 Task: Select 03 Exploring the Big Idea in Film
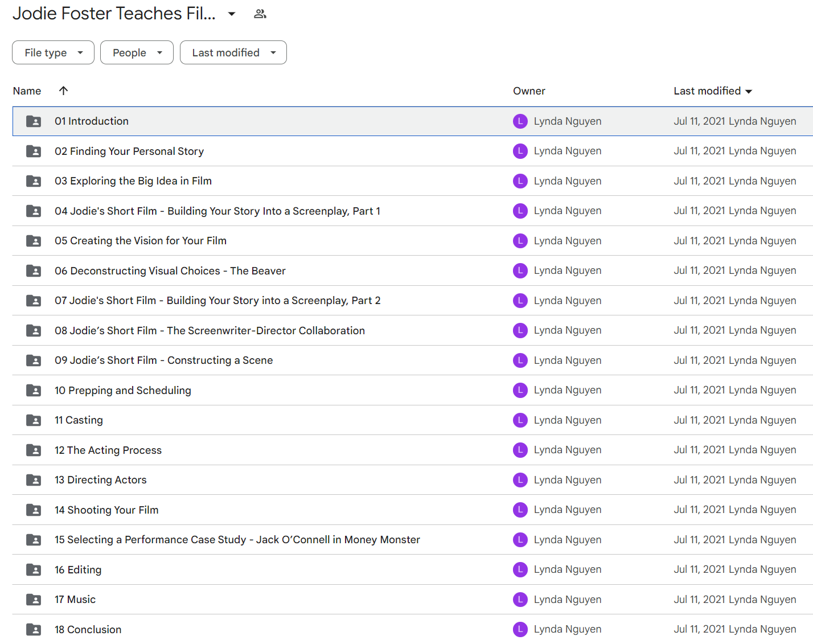click(133, 181)
